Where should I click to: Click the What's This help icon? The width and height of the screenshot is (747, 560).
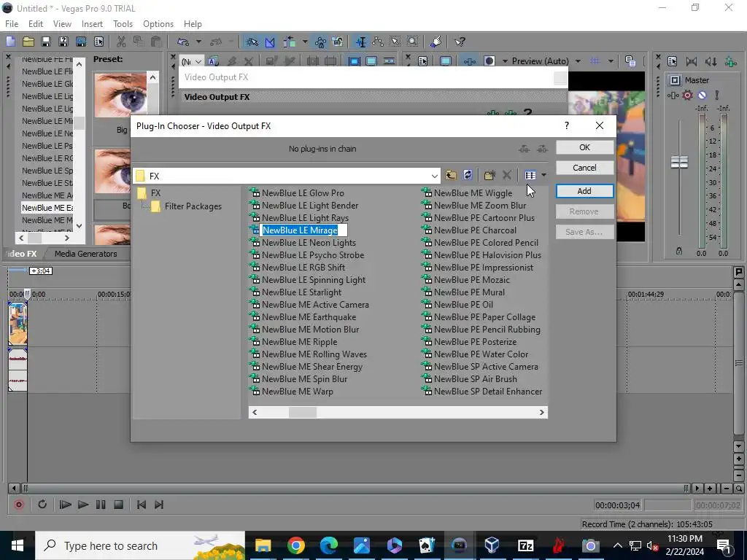[x=460, y=42]
